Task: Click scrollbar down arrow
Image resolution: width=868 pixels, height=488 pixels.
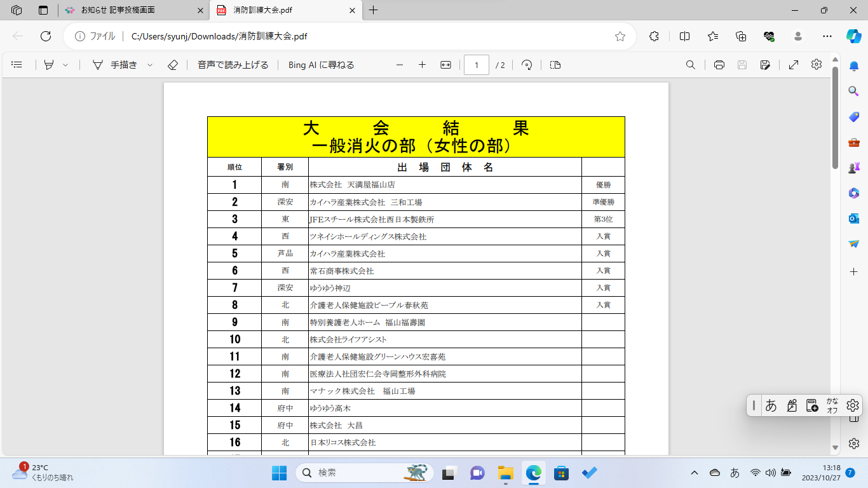Action: point(835,448)
